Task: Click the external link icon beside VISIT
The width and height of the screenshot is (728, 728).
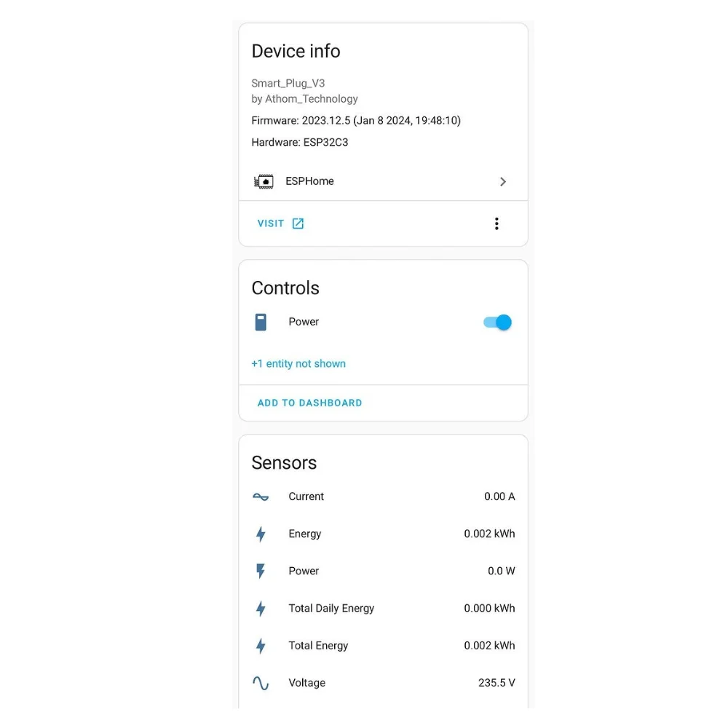Action: pos(298,223)
